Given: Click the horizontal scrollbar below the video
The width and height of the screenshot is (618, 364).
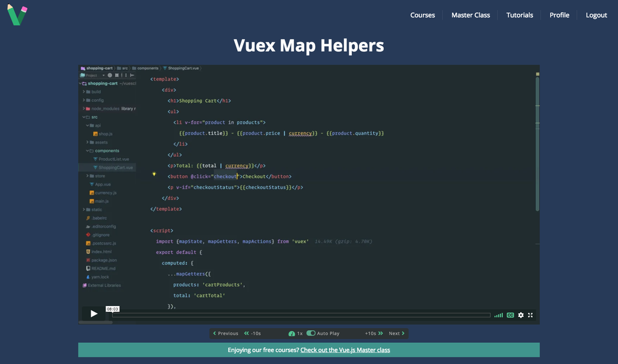Looking at the screenshot, I should point(95,322).
